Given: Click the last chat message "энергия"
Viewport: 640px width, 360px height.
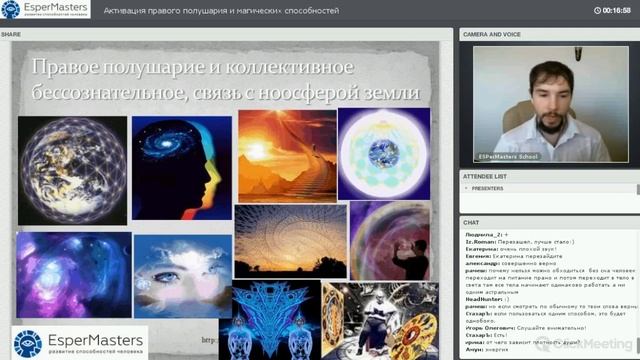Looking at the screenshot, I should tap(487, 349).
